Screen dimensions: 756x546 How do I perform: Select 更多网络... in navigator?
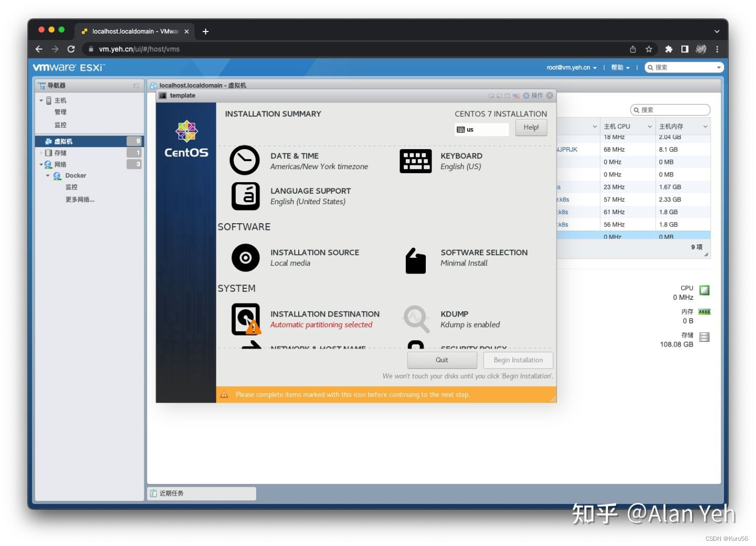tap(80, 199)
